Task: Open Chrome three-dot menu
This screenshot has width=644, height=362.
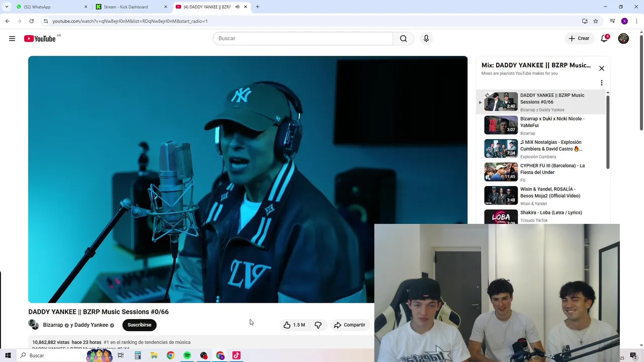Action: (x=636, y=21)
